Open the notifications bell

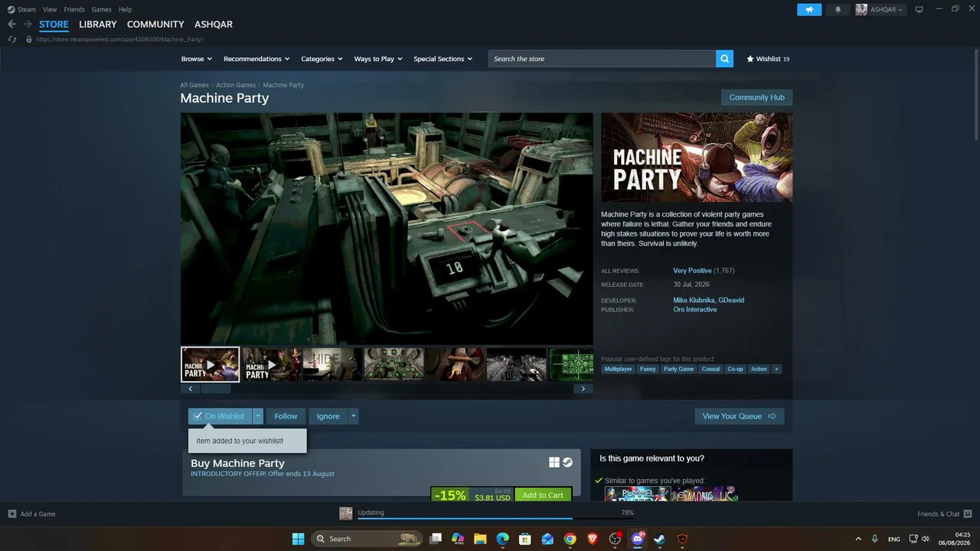pos(838,9)
